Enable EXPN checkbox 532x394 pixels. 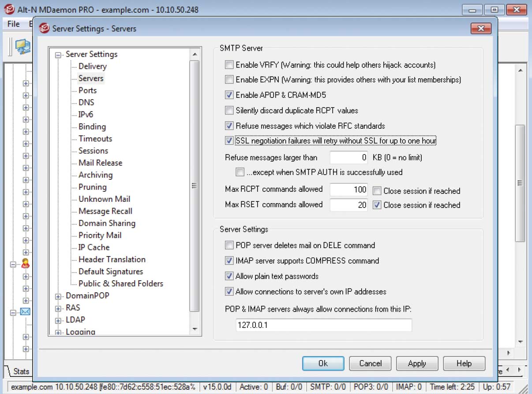[x=229, y=80]
